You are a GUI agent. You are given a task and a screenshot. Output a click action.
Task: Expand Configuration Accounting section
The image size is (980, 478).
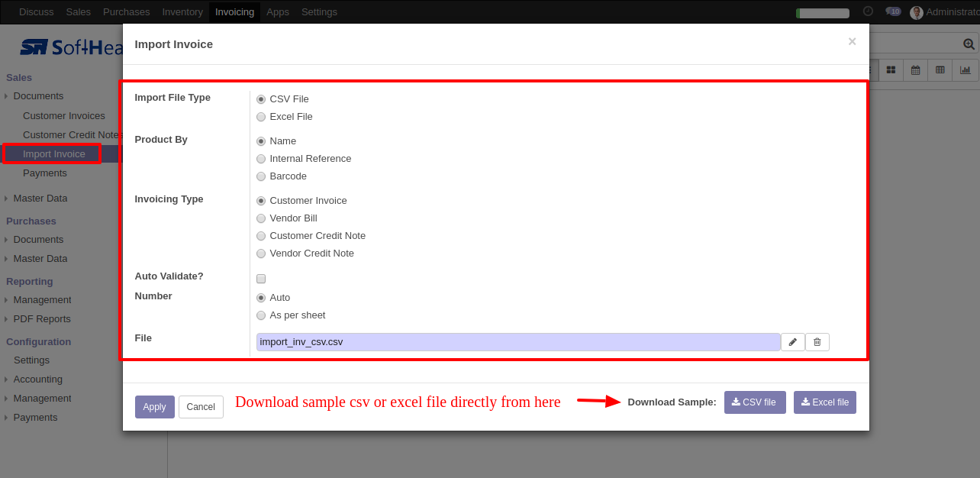pos(37,379)
